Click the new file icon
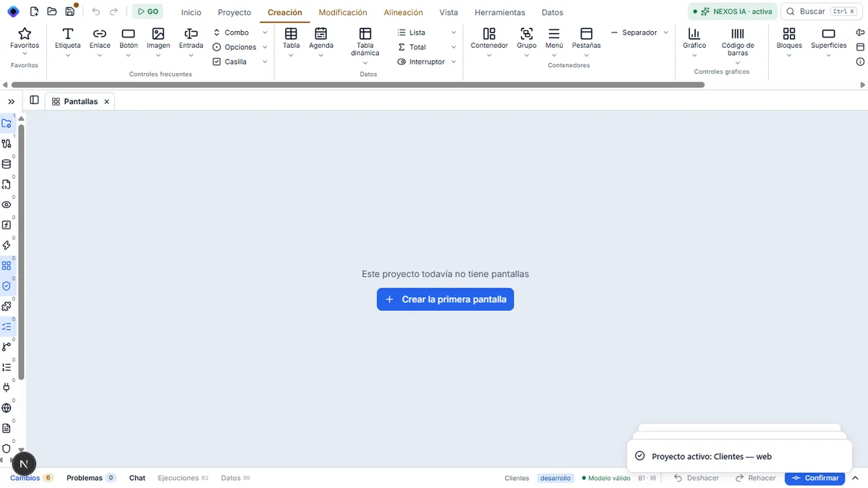The width and height of the screenshot is (868, 488). 34,12
